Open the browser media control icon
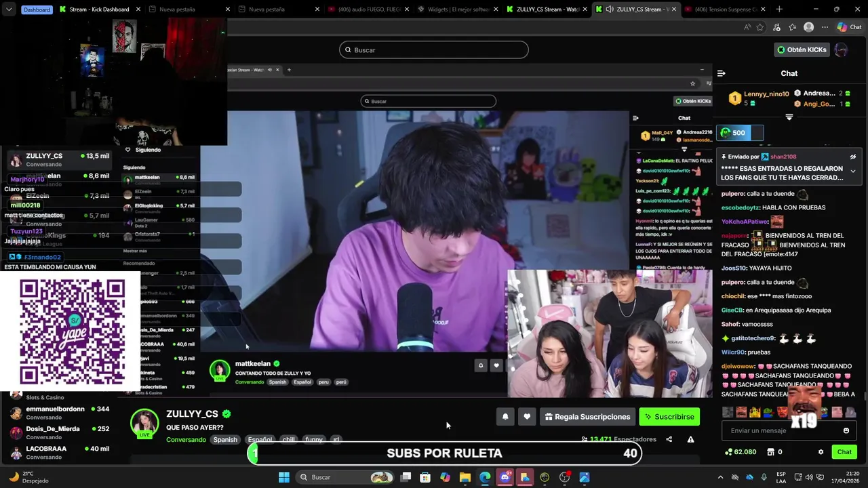The height and width of the screenshot is (488, 868). (x=776, y=27)
